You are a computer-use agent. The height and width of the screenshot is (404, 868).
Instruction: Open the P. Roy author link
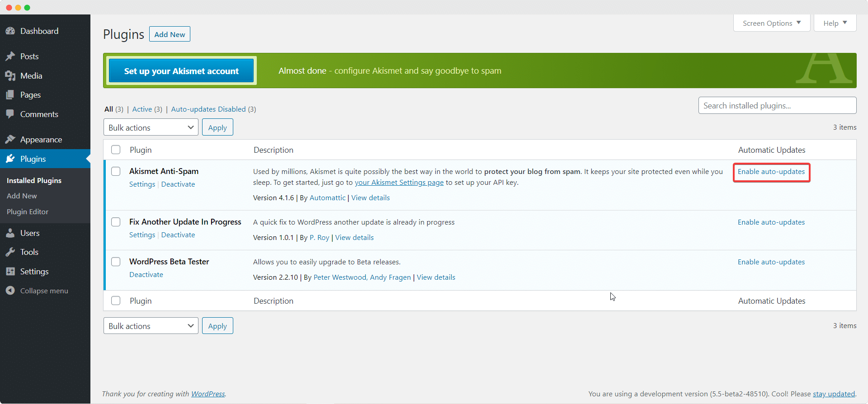(319, 238)
